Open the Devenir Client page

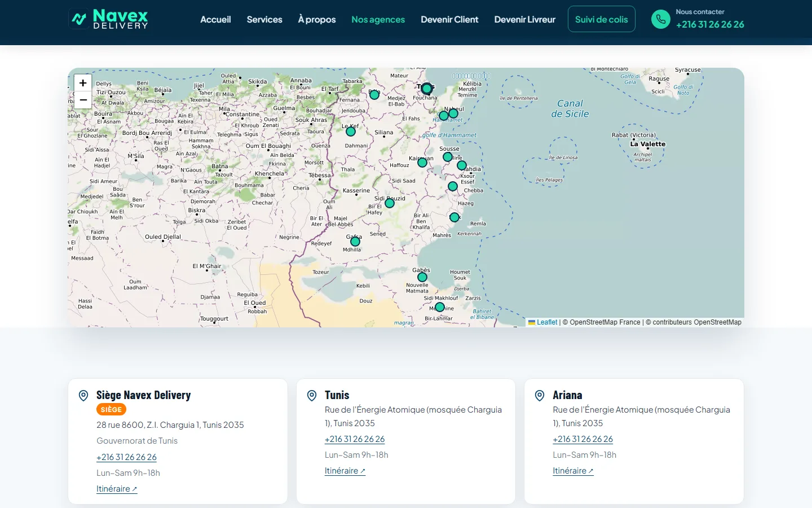coord(449,19)
